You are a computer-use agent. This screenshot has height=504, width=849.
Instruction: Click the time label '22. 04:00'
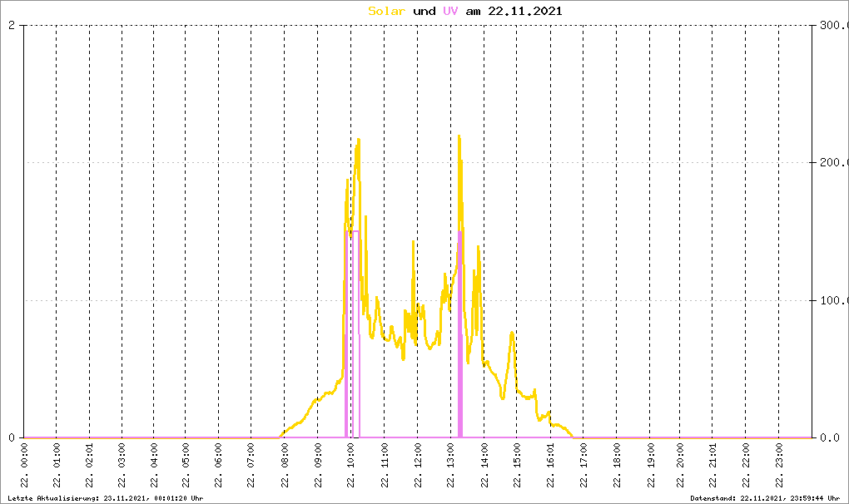(x=154, y=466)
